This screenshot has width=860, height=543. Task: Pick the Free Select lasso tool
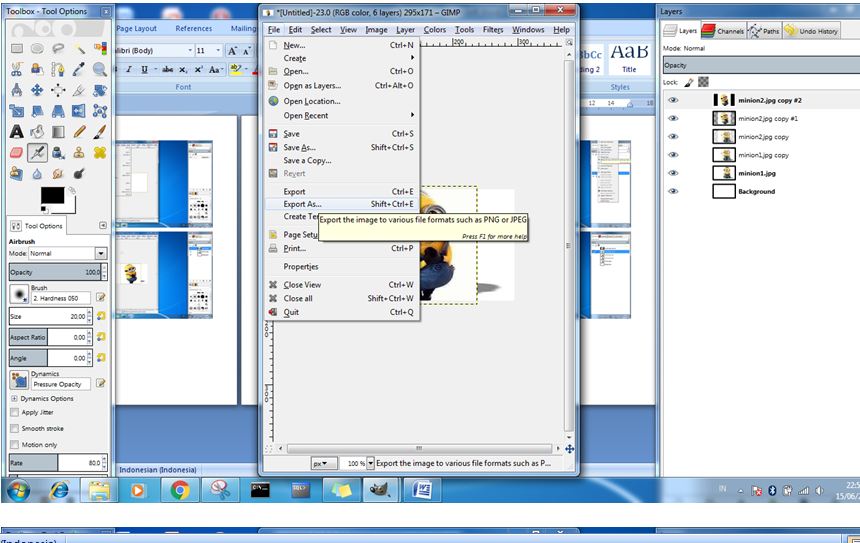pos(58,49)
